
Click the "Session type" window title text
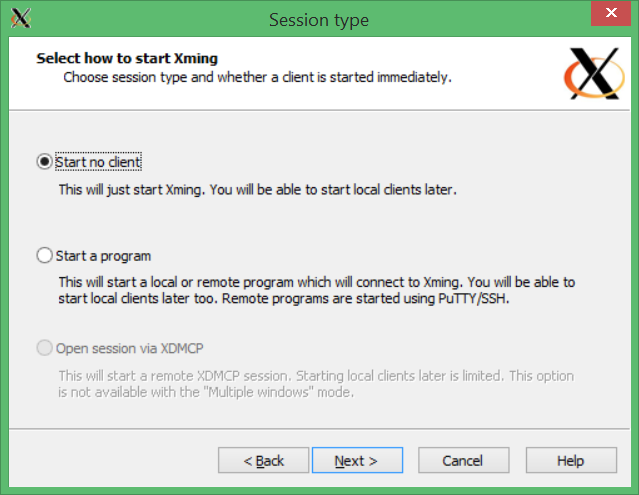(x=319, y=20)
